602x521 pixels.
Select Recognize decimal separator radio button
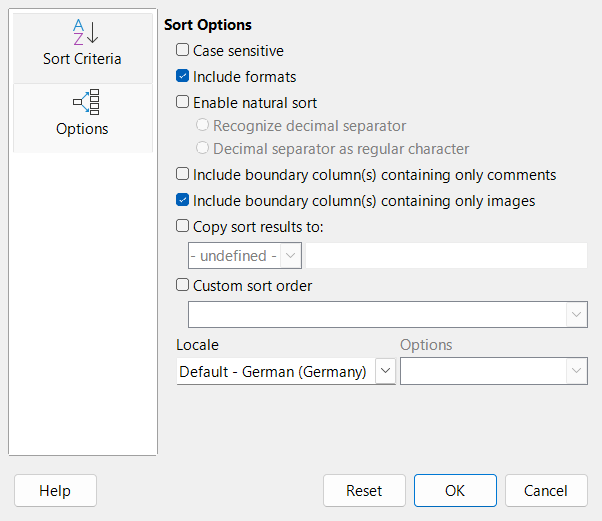pyautogui.click(x=203, y=126)
